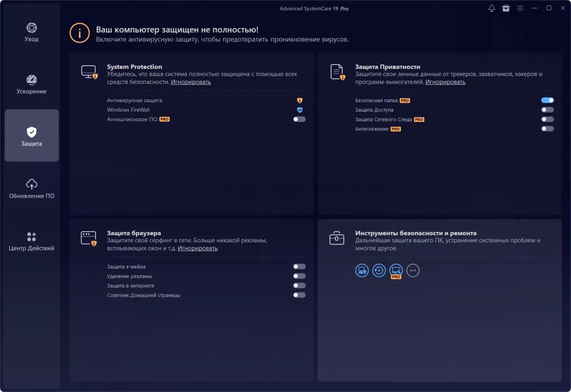This screenshot has width=571, height=392.
Task: Click PRO badge beside Безопасная папка
Action: click(x=405, y=101)
